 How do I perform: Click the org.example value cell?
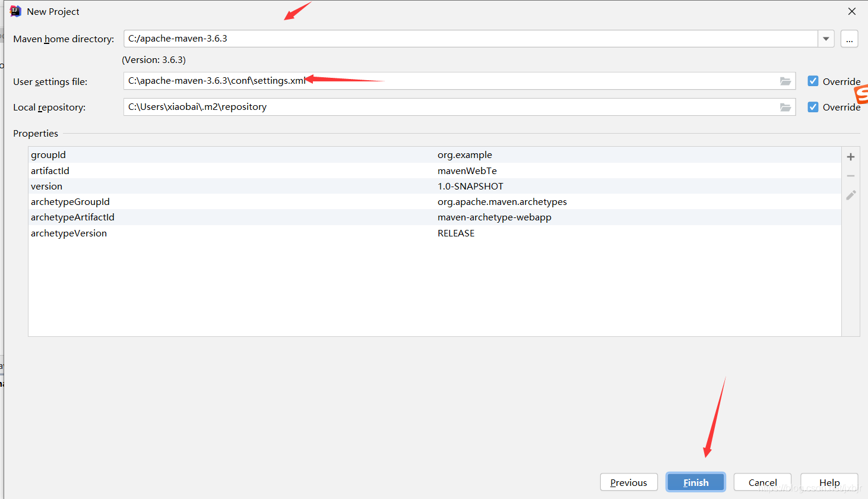point(465,155)
